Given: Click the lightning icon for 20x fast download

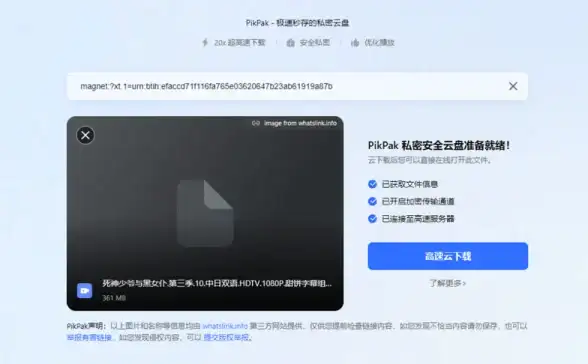Looking at the screenshot, I should [x=205, y=42].
